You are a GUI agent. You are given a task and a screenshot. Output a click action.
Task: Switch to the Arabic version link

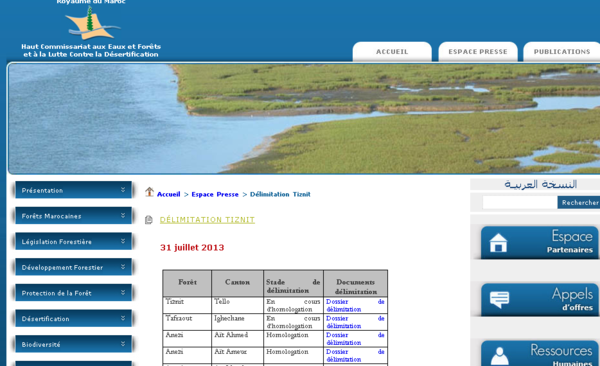click(x=540, y=184)
